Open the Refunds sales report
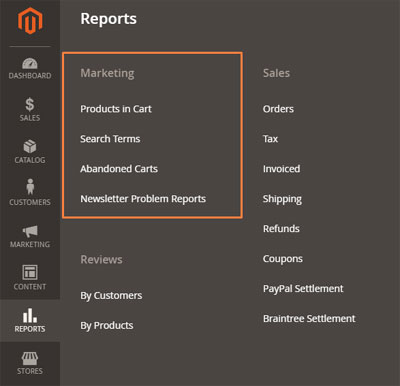The width and height of the screenshot is (400, 386). click(x=281, y=229)
